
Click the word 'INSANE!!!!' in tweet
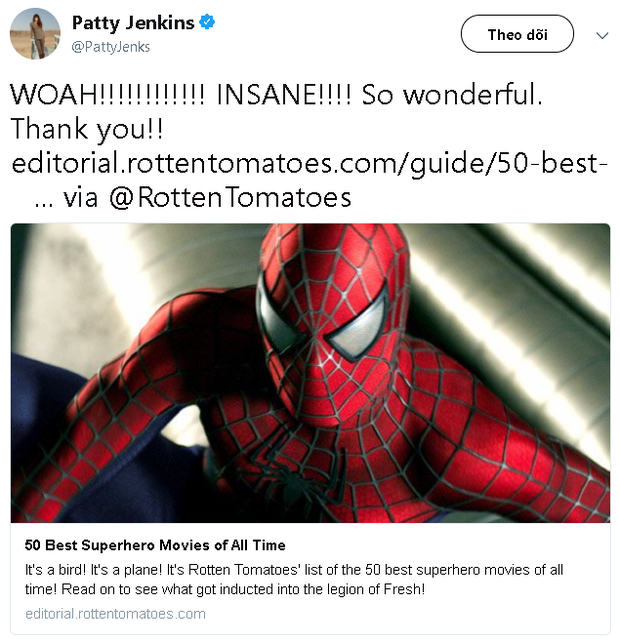[x=284, y=95]
